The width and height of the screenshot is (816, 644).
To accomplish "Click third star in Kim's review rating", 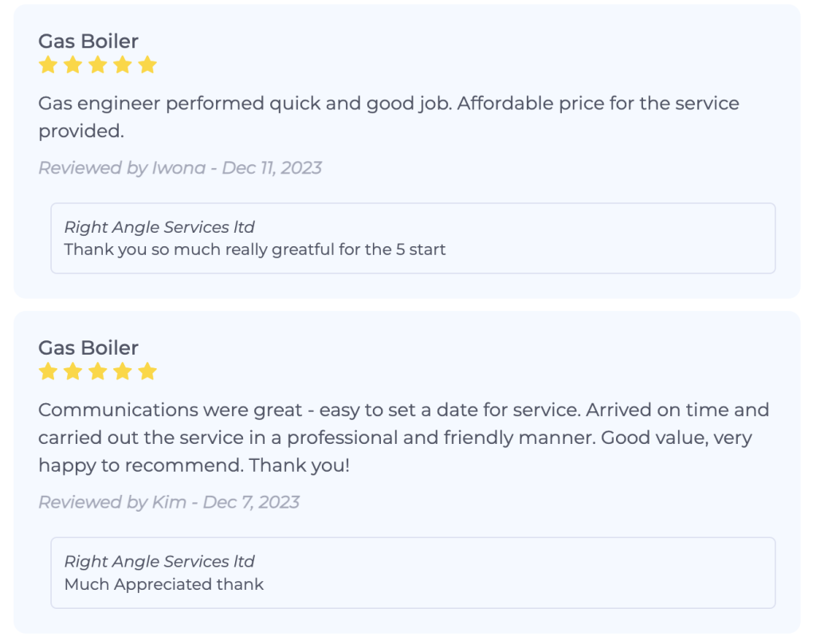I will coord(97,371).
